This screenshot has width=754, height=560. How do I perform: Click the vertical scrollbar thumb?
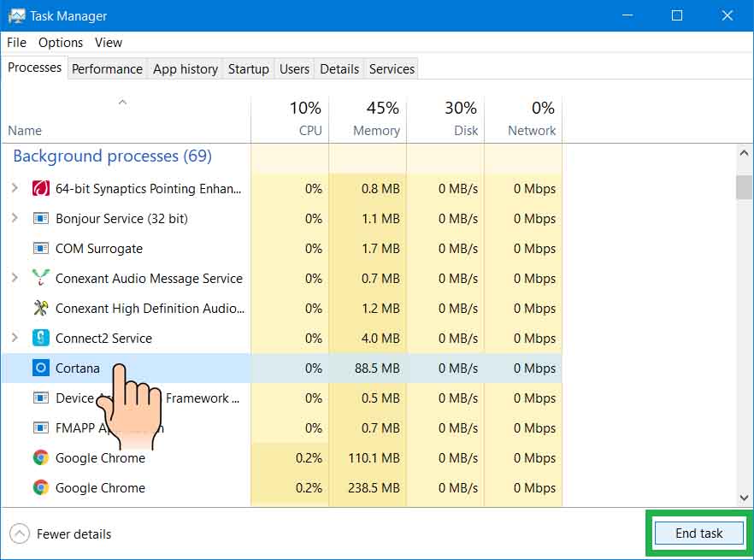(744, 187)
